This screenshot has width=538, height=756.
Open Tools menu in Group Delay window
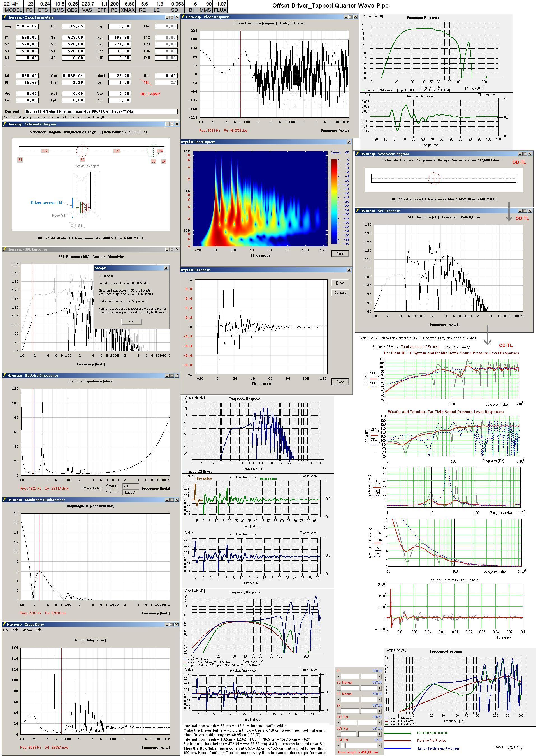tap(15, 630)
